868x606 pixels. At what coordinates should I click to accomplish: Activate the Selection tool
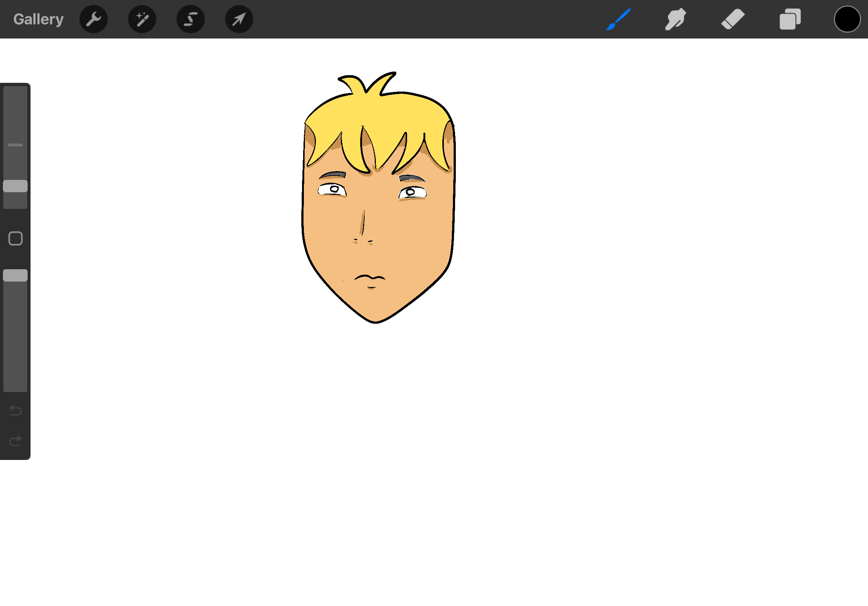click(190, 19)
